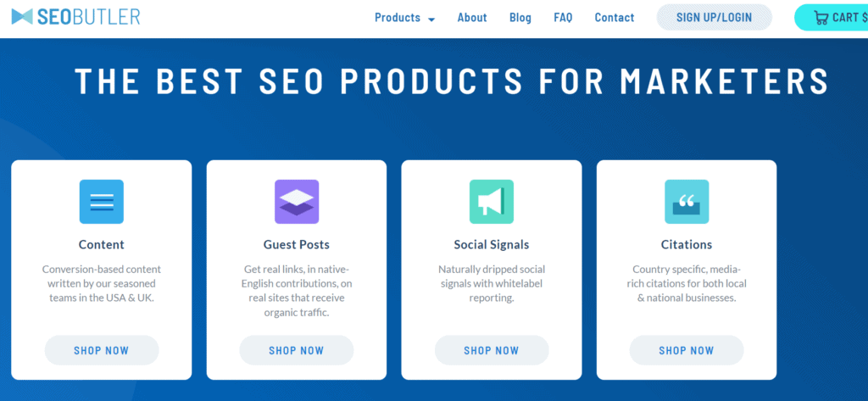Click the SEOBUTLER brand wordmark
Viewport: 868px width, 401px height.
pyautogui.click(x=88, y=17)
